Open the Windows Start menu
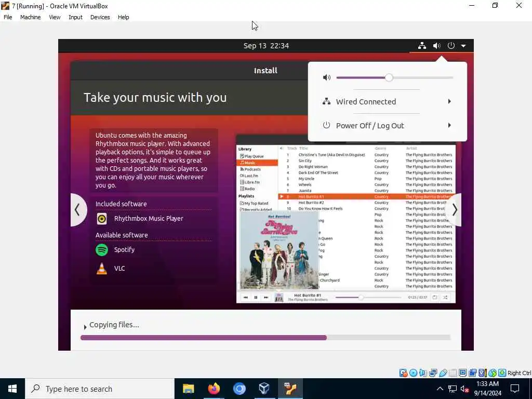 tap(12, 389)
